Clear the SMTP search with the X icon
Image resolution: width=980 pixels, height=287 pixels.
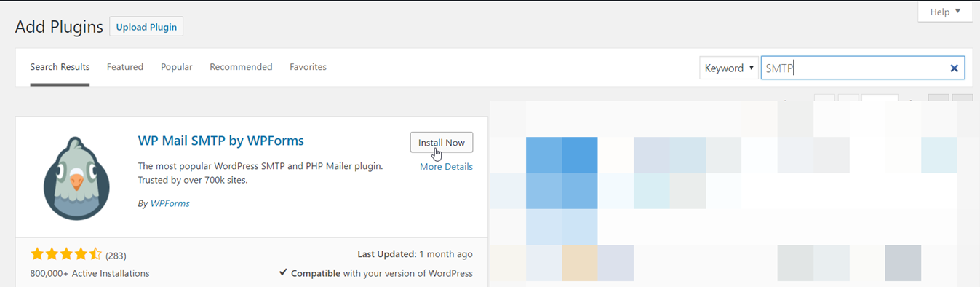click(954, 68)
